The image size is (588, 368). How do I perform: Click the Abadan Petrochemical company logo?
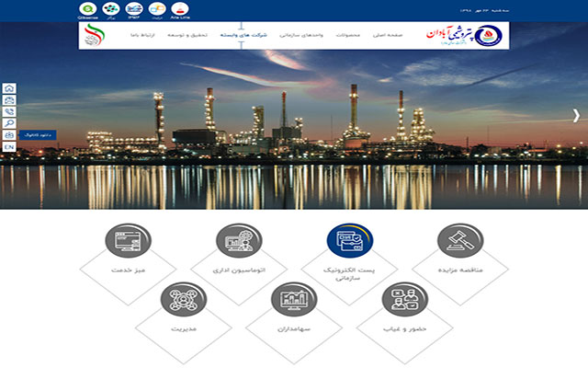coord(464,35)
